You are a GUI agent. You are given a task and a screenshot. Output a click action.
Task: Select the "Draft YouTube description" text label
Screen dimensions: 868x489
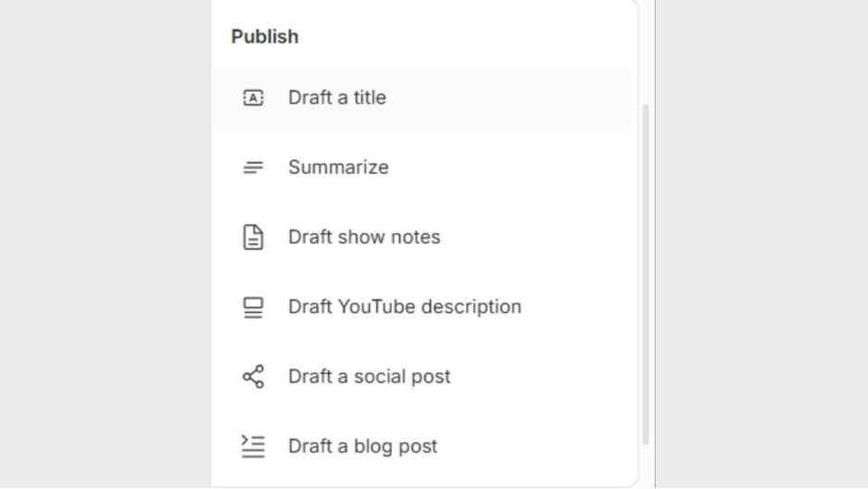coord(405,307)
